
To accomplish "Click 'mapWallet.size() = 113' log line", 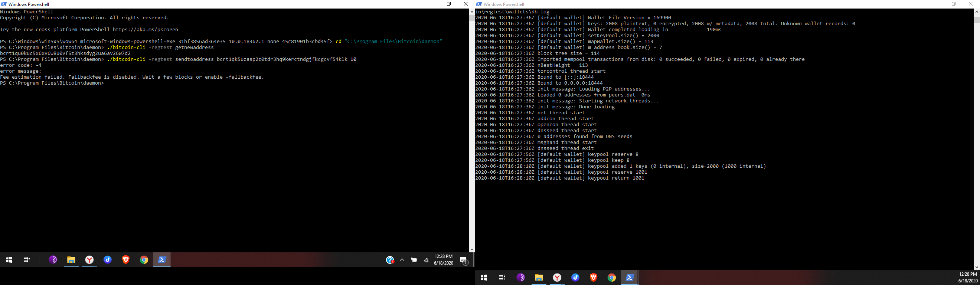I will coord(564,42).
